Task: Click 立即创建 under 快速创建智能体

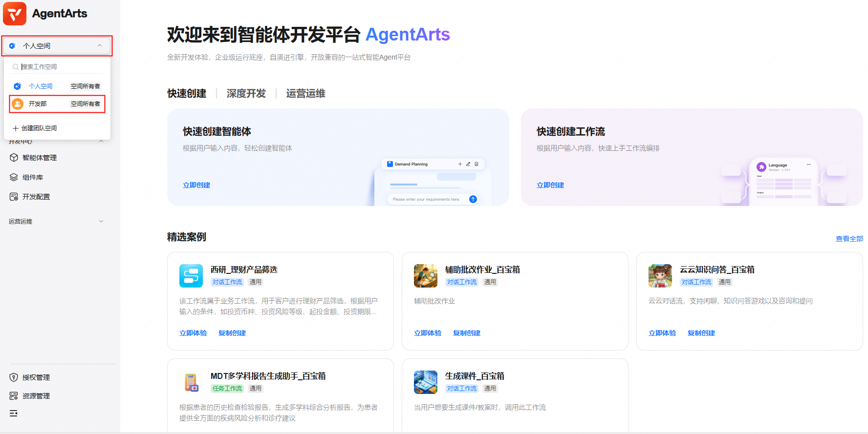Action: 196,185
